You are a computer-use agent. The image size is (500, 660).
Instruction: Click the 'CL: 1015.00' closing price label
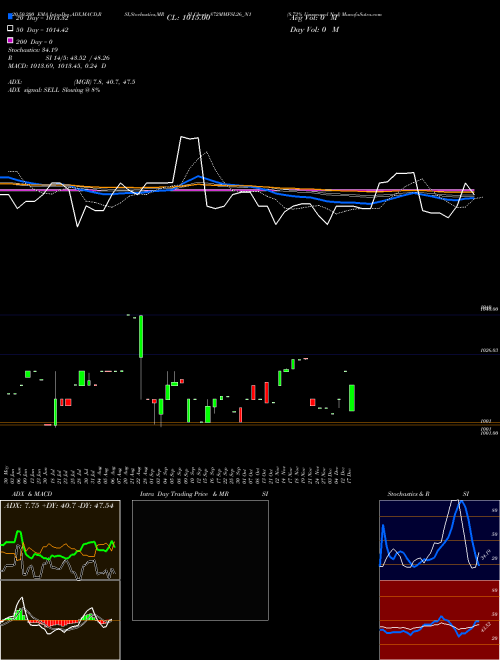(x=188, y=18)
